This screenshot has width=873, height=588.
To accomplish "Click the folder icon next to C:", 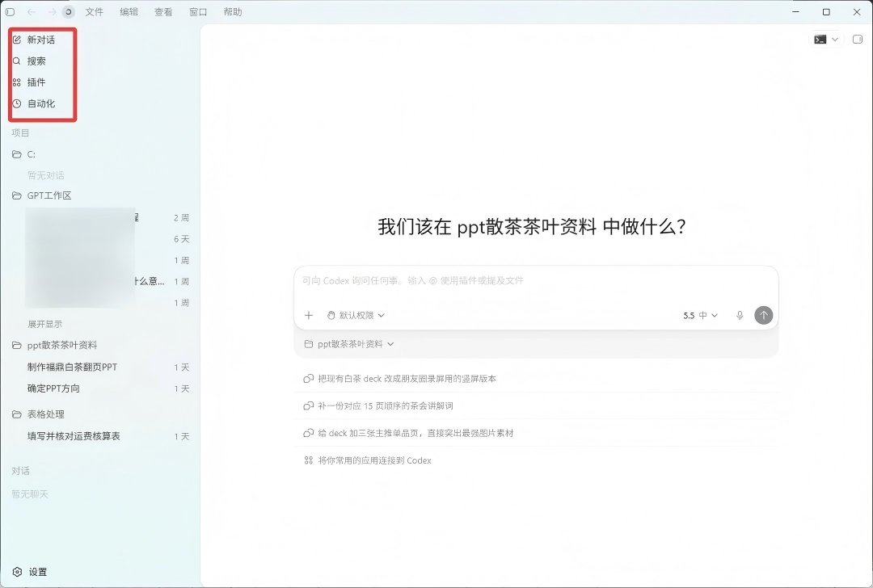I will (17, 154).
